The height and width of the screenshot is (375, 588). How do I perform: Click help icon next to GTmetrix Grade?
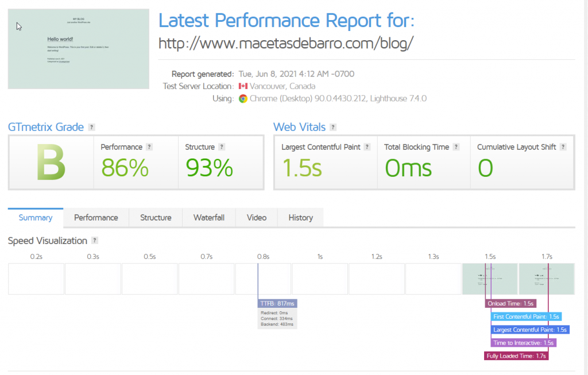point(92,127)
